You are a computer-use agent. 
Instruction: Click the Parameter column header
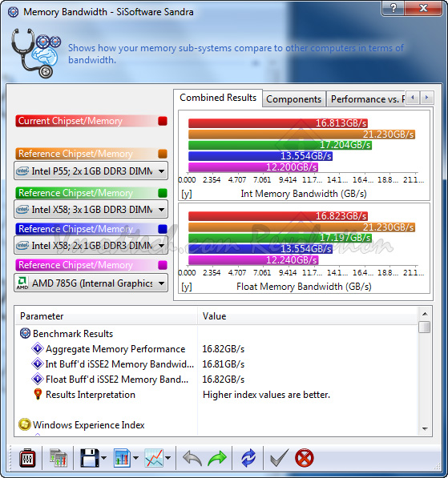[106, 316]
